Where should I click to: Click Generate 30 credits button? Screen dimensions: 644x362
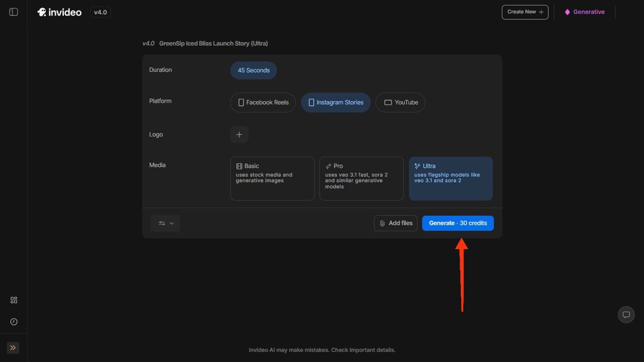pyautogui.click(x=458, y=223)
